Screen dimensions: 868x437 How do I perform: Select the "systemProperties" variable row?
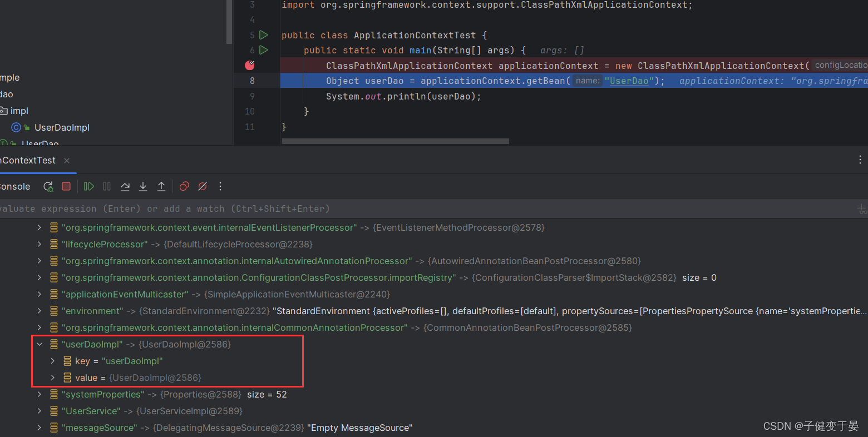point(434,394)
